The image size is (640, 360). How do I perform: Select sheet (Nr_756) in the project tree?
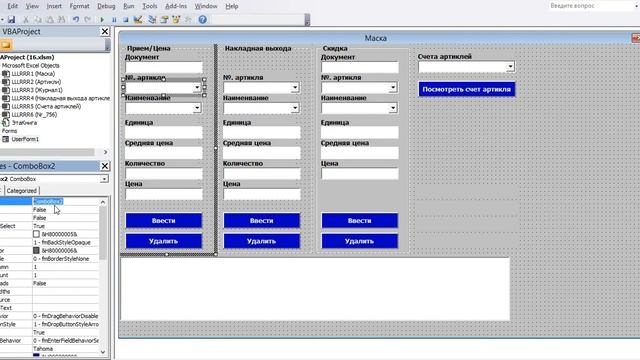(34, 115)
